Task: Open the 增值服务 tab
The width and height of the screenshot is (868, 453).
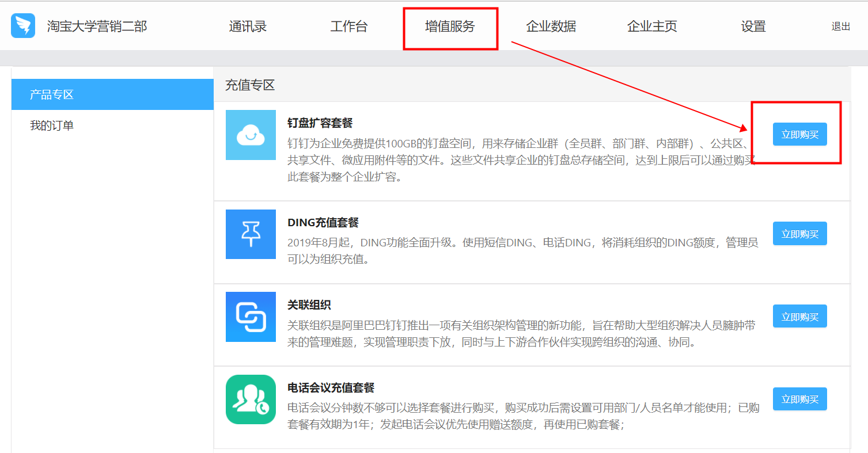Action: coord(450,26)
